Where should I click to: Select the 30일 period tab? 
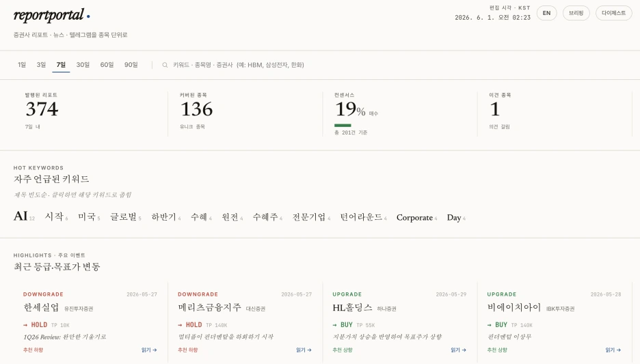coord(83,65)
